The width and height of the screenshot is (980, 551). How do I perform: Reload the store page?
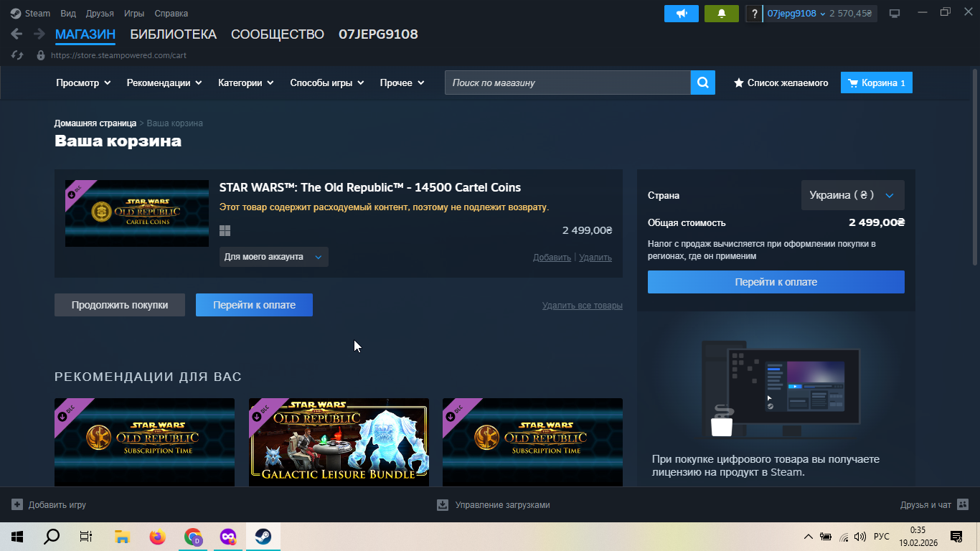[x=18, y=55]
